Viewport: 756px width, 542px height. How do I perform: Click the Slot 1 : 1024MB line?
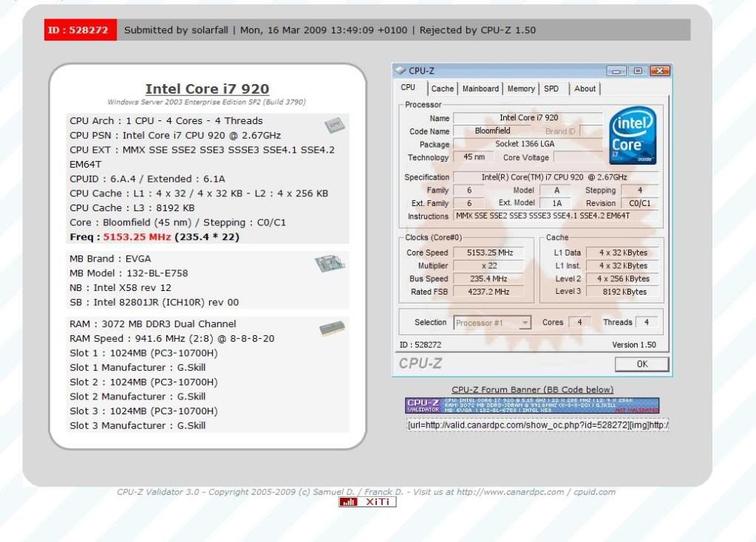(143, 353)
